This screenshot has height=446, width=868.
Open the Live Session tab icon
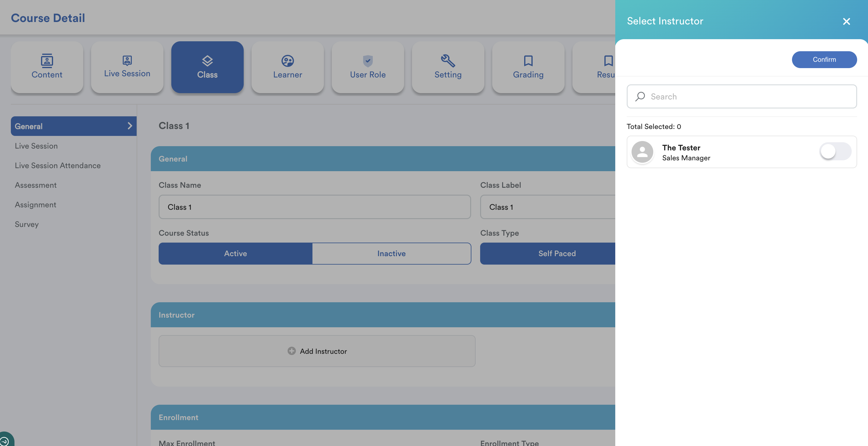tap(127, 61)
